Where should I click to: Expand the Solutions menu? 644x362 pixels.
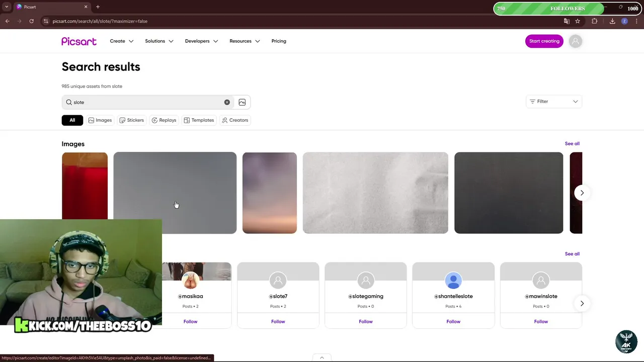(159, 41)
